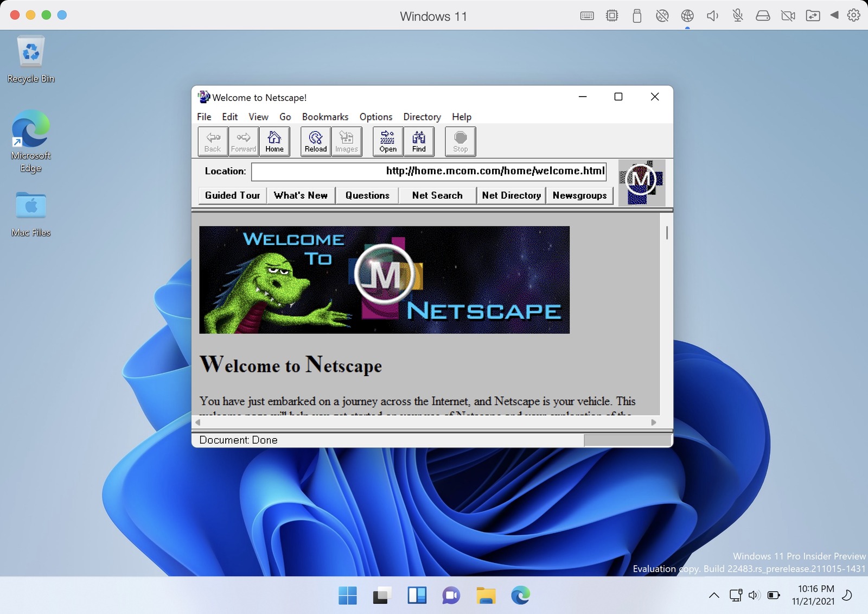Open a location with the Open icon
Viewport: 868px width, 614px height.
(388, 142)
